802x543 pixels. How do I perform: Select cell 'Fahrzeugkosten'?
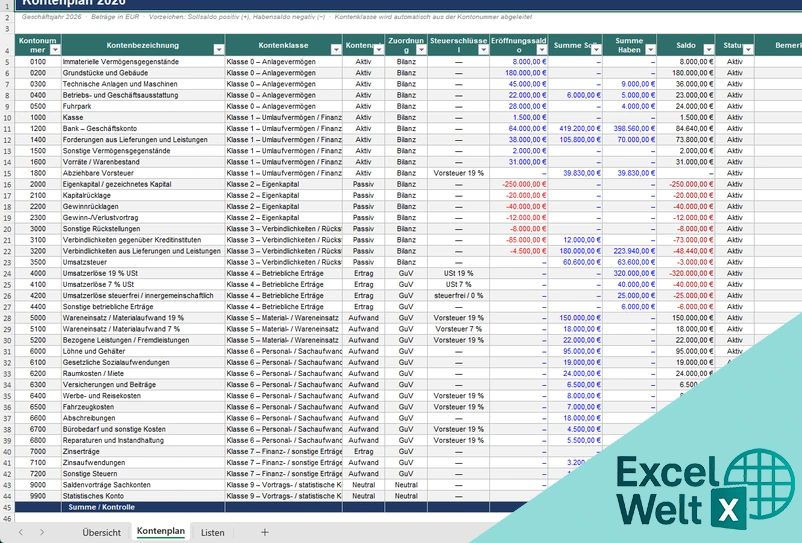[x=143, y=407]
